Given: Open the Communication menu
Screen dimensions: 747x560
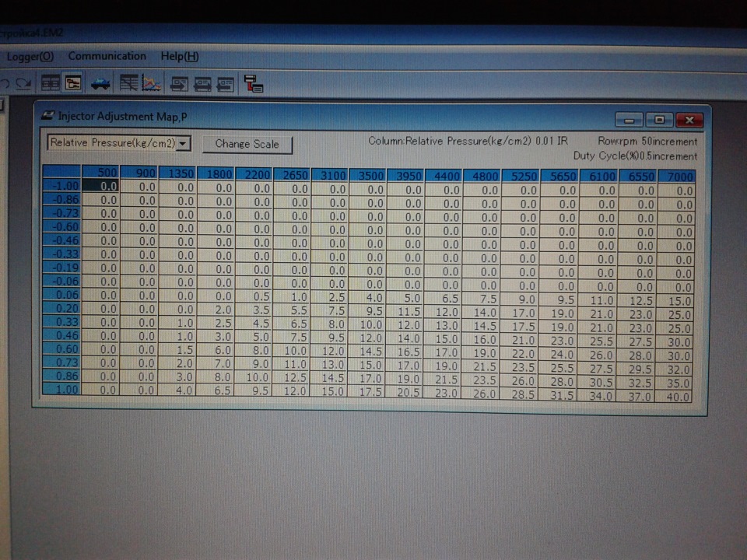Looking at the screenshot, I should pos(107,56).
